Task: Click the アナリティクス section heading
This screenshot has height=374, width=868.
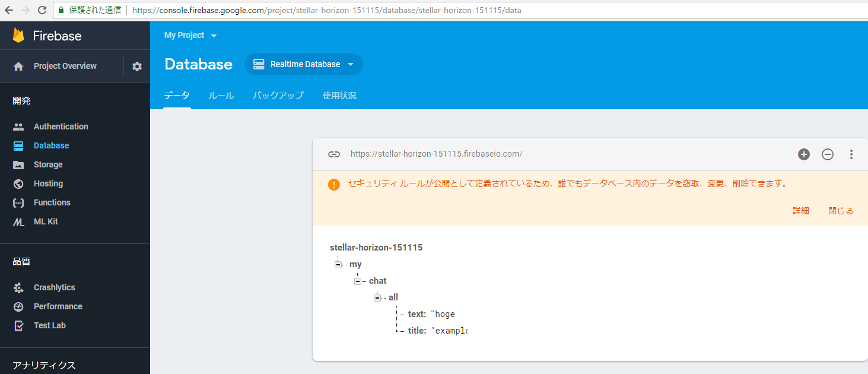Action: point(44,366)
